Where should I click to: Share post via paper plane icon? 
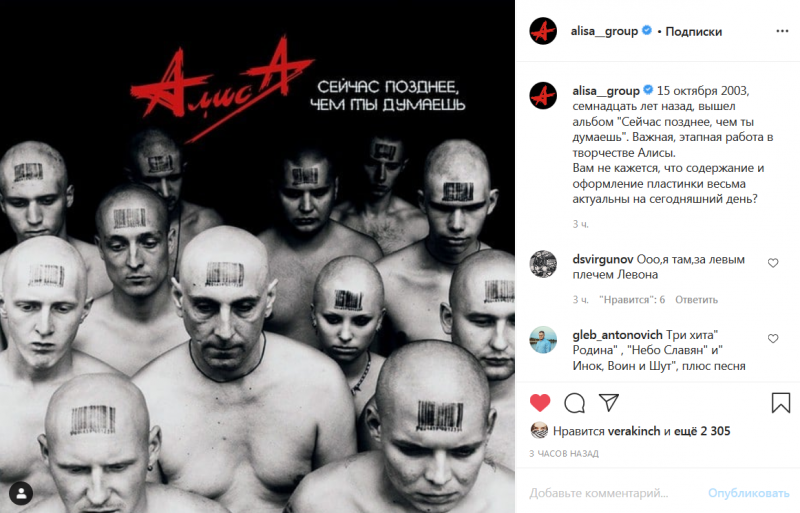609,402
